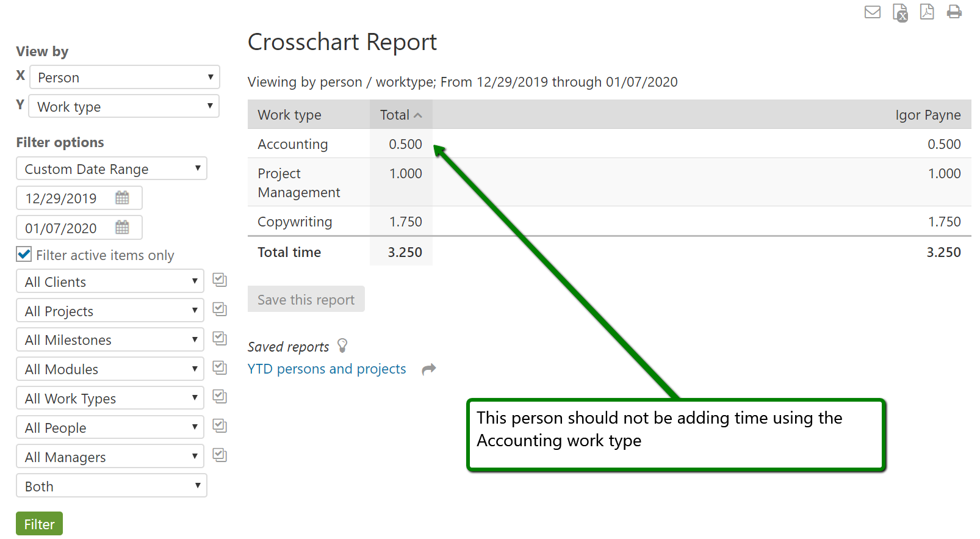Click the Save this report button

point(306,300)
